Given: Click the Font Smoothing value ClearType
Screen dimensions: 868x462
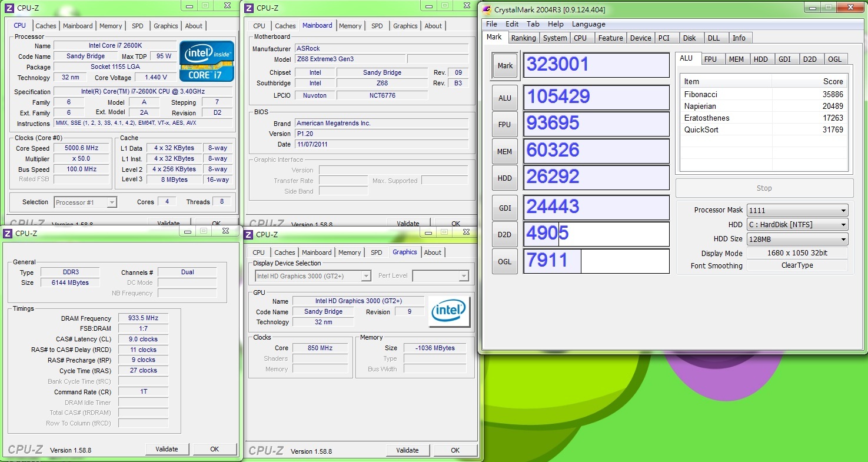Looking at the screenshot, I should 797,265.
